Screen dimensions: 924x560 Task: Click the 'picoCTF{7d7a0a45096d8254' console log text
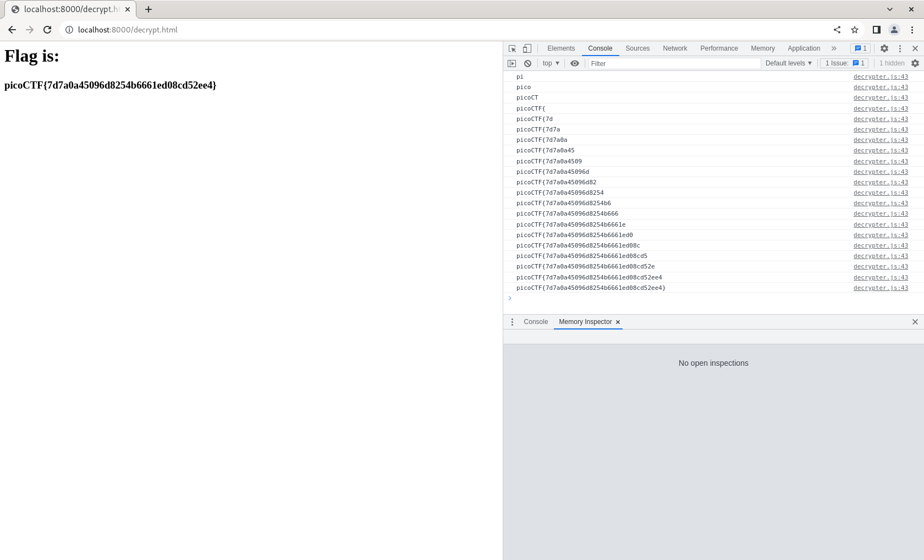pyautogui.click(x=560, y=193)
